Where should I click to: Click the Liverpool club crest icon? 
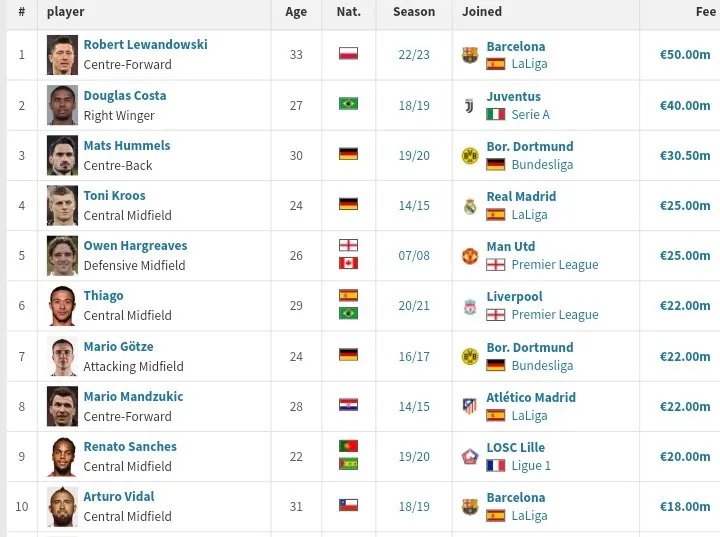(470, 306)
